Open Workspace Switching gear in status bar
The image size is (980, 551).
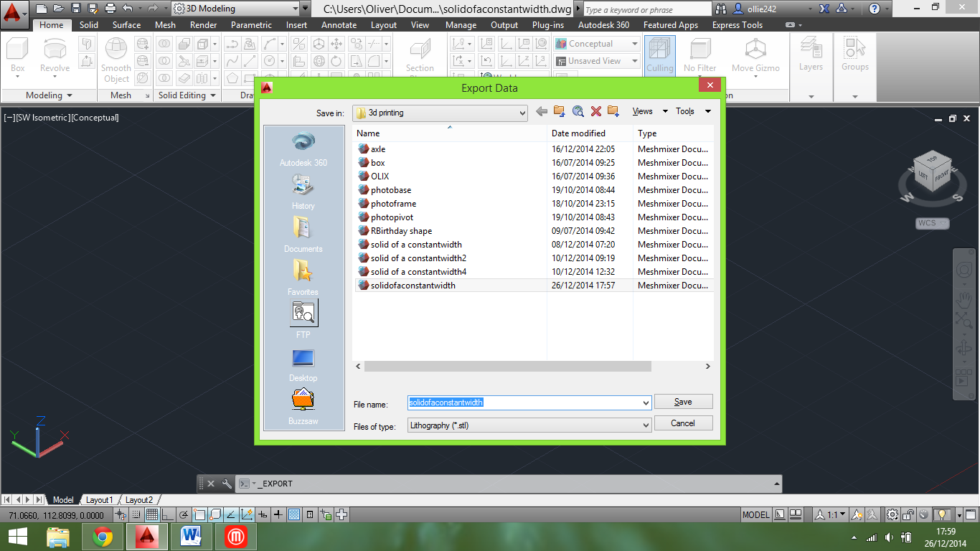click(x=892, y=514)
